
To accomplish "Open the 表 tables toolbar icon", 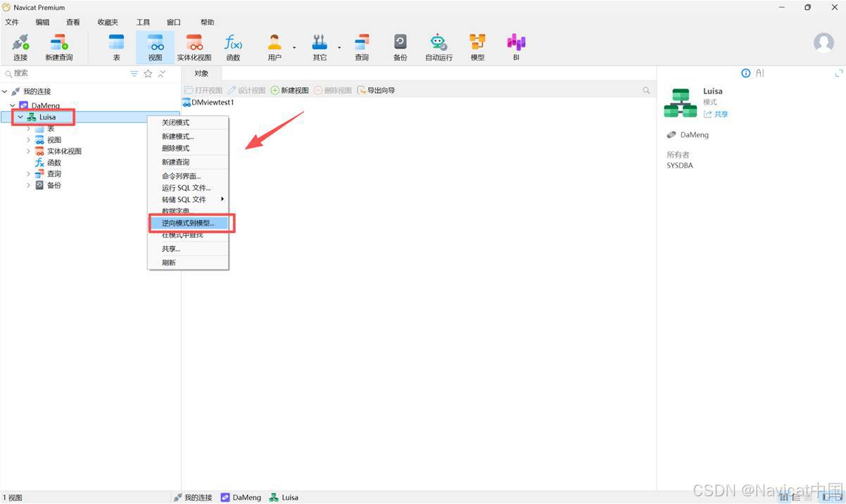I will click(x=117, y=46).
